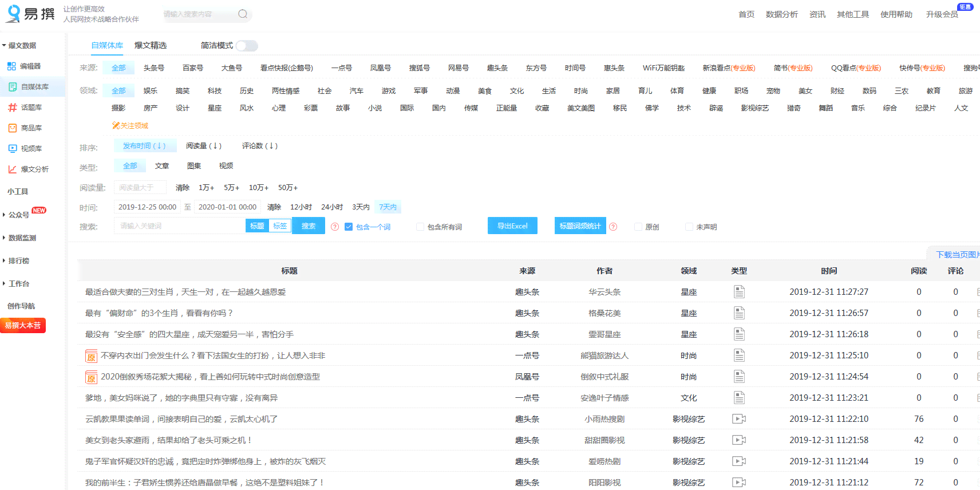Uncheck 包含一个词 checkbox

tap(349, 227)
